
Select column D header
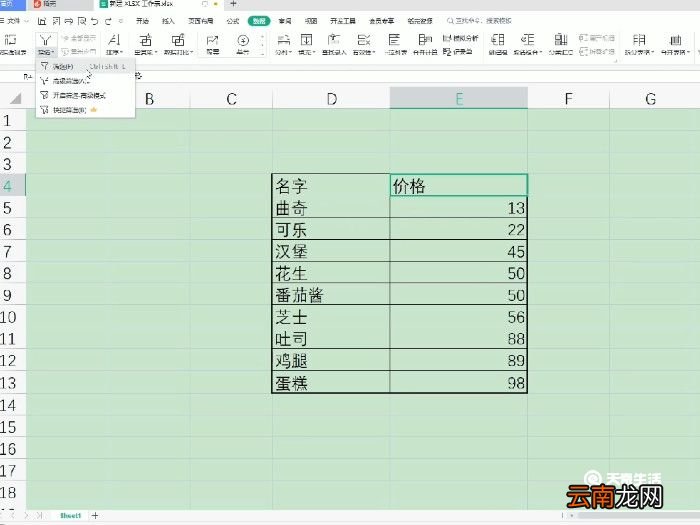(x=331, y=98)
